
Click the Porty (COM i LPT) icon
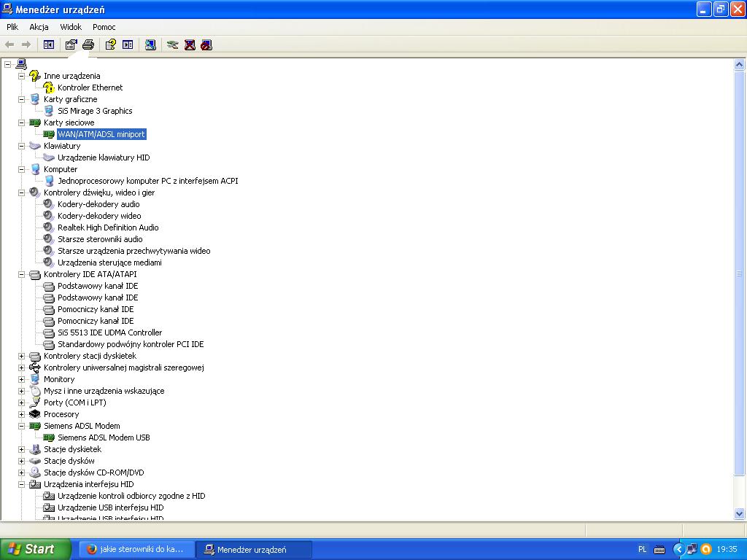(x=35, y=402)
